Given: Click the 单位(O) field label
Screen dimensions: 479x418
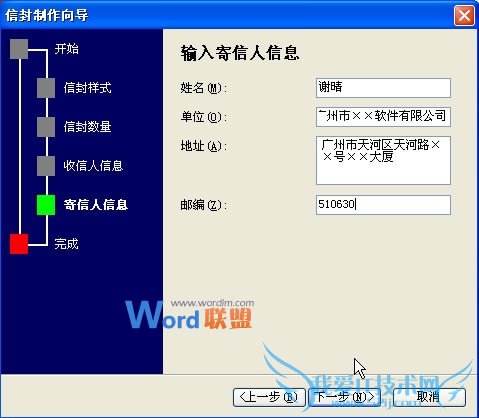Looking at the screenshot, I should [204, 117].
